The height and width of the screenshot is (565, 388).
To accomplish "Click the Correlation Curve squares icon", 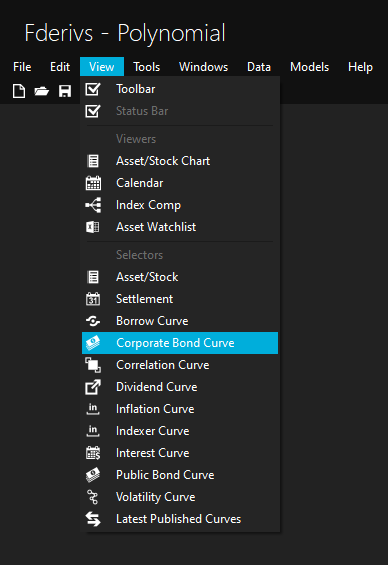I will click(x=93, y=365).
